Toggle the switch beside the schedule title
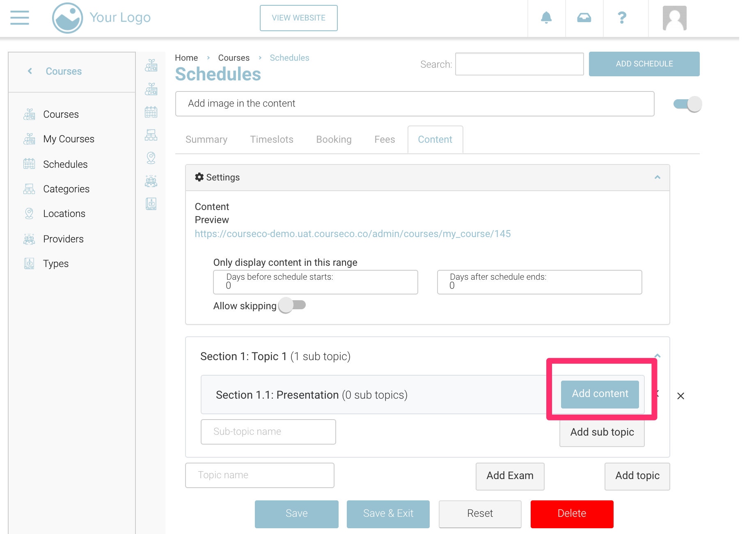Screen dimensions: 756x534 pos(687,104)
